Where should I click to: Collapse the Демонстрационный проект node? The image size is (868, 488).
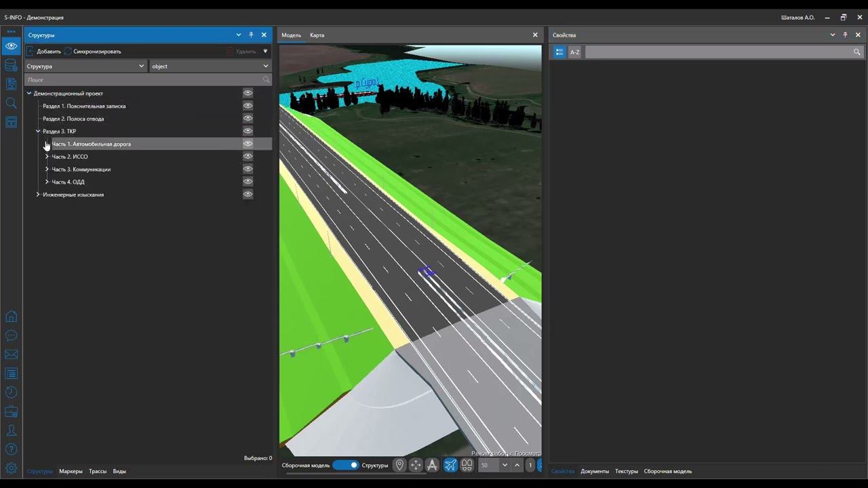click(x=29, y=94)
